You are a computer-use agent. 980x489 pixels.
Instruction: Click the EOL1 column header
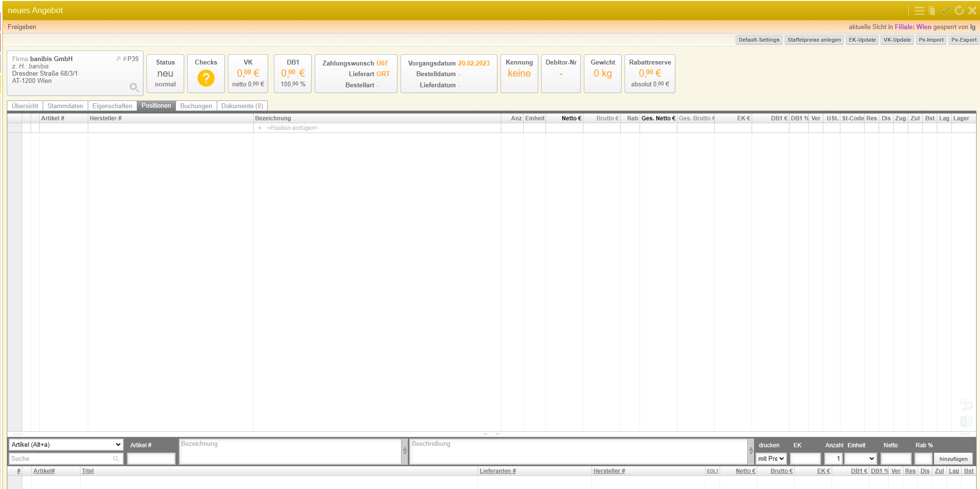(x=712, y=471)
